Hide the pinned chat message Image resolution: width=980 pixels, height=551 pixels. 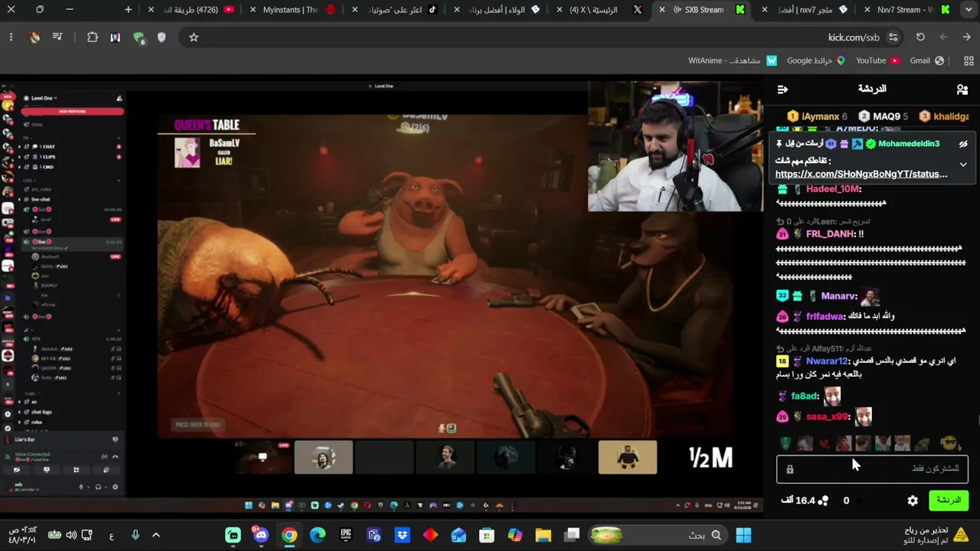[963, 144]
